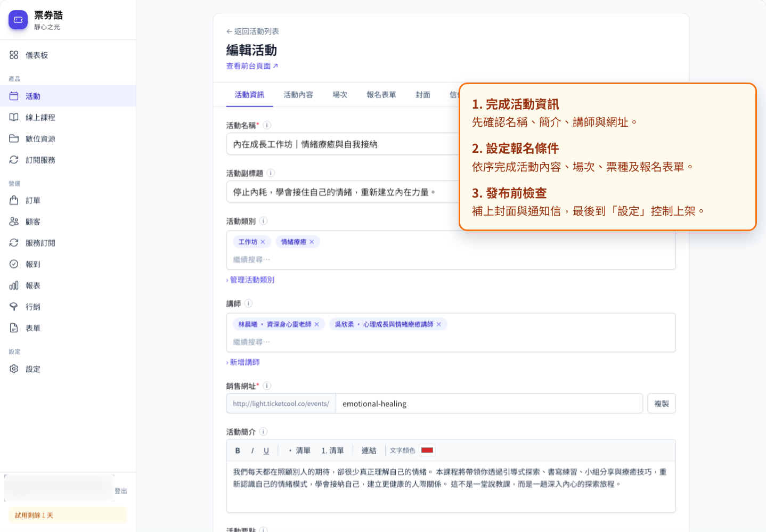Remove instructor 林晨曦 tag

point(316,324)
